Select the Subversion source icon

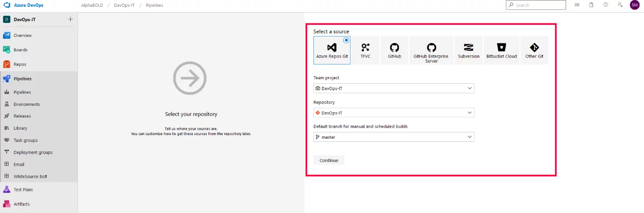468,47
